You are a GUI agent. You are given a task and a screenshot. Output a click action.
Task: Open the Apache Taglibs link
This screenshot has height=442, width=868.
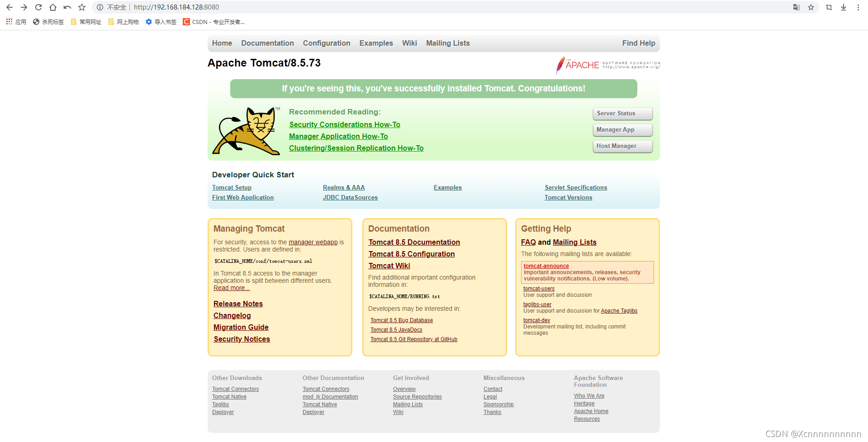click(x=619, y=311)
